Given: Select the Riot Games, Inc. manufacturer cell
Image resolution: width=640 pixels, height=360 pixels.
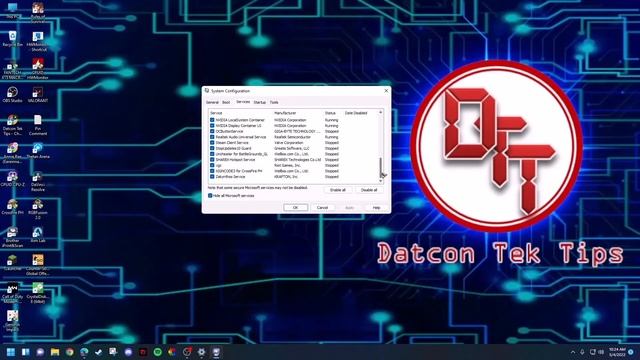Looking at the screenshot, I should 287,165.
